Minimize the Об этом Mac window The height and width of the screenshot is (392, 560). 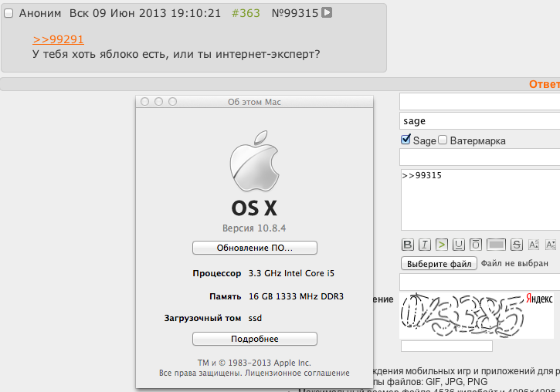[158, 102]
